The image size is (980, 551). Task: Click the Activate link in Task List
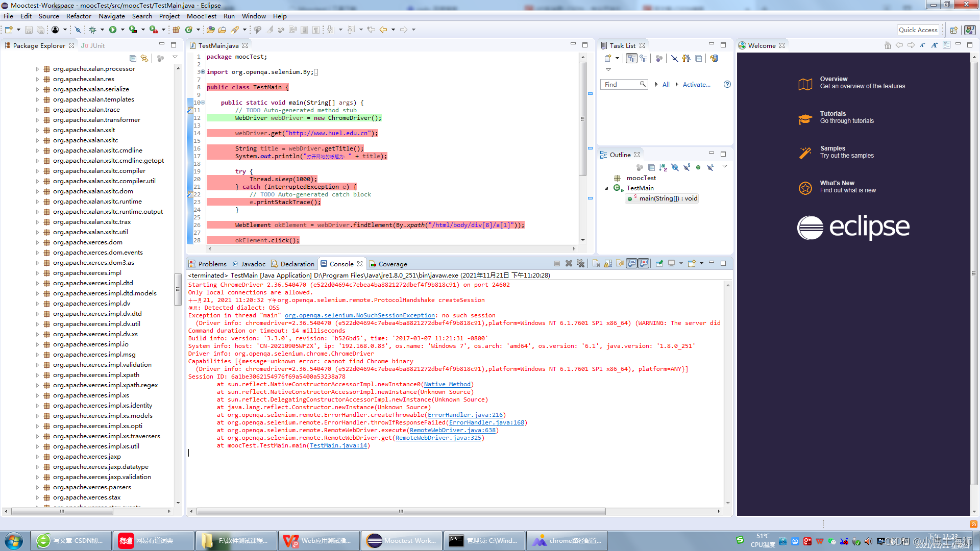click(x=696, y=84)
